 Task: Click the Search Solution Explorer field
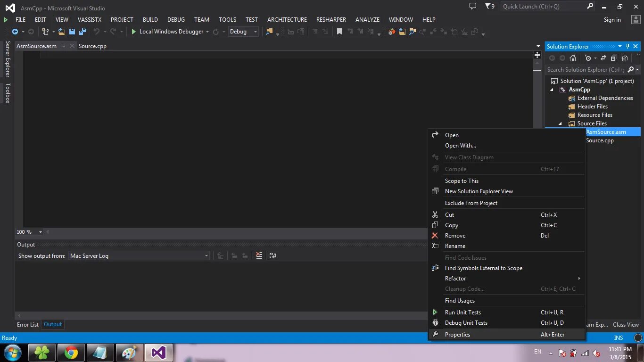586,69
